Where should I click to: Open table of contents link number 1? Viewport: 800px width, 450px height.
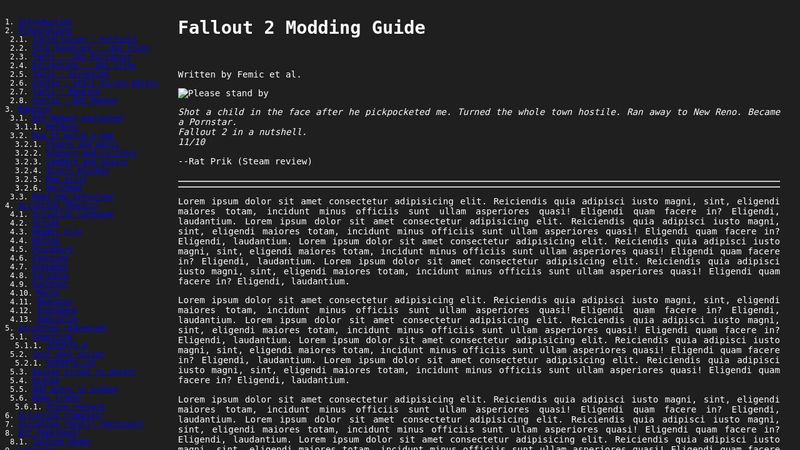point(45,21)
